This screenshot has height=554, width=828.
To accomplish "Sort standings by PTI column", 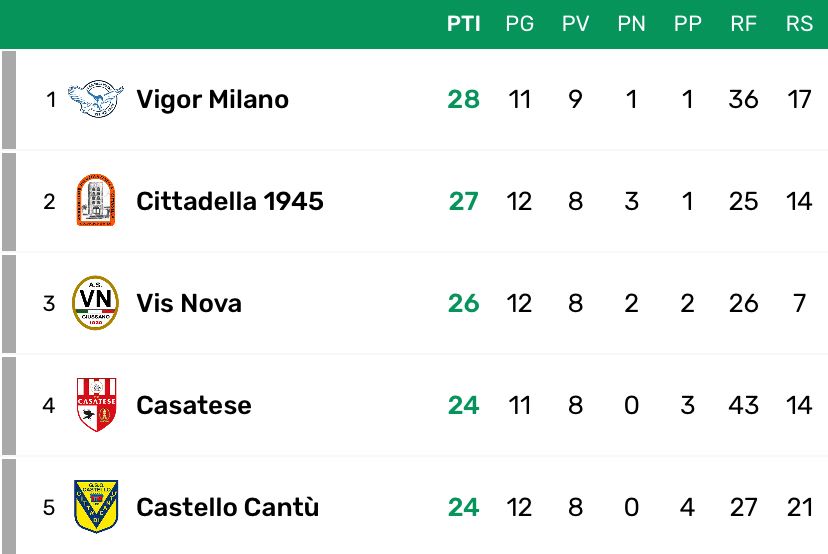I will click(464, 25).
